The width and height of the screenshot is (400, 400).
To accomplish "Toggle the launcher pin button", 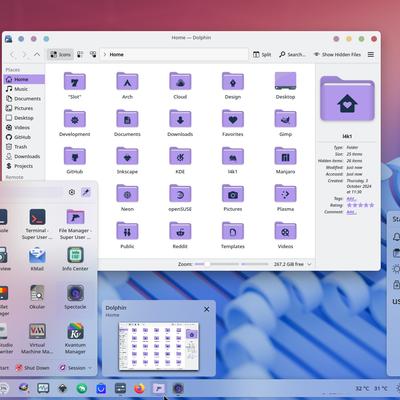I will pos(86,192).
